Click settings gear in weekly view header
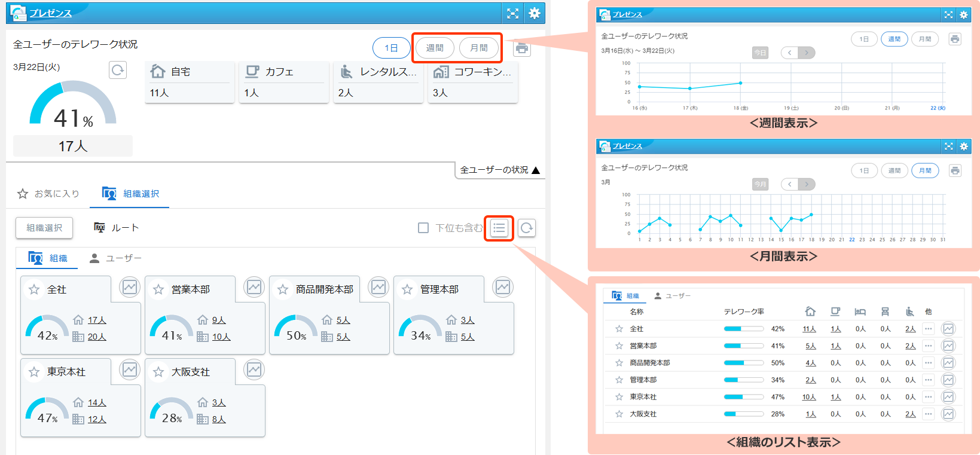The image size is (980, 455). click(x=963, y=14)
